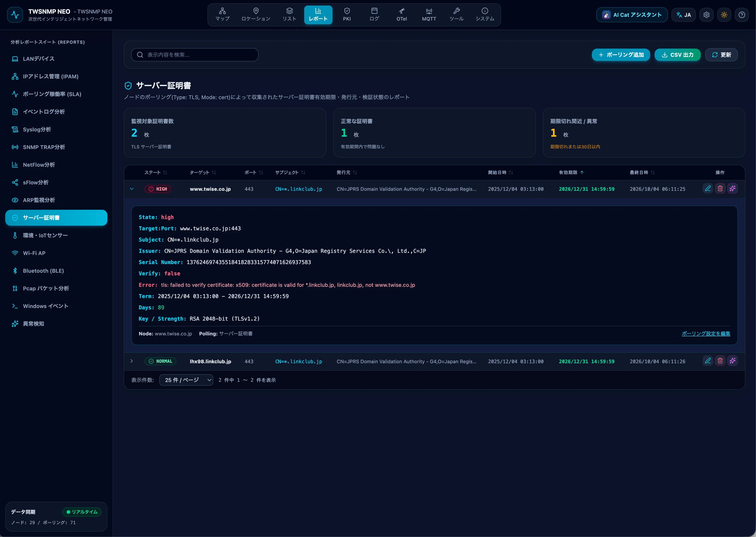Open the マップ map tab
Viewport: 756px width, 537px height.
click(222, 15)
